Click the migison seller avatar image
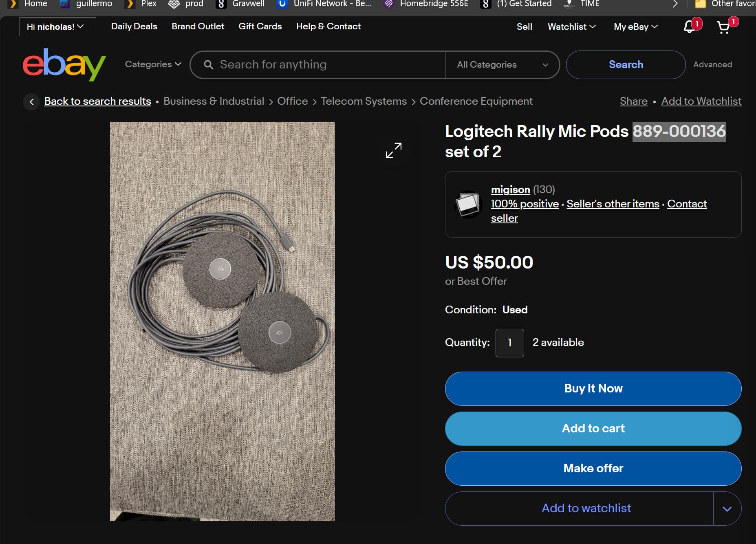The height and width of the screenshot is (544, 756). pos(468,204)
